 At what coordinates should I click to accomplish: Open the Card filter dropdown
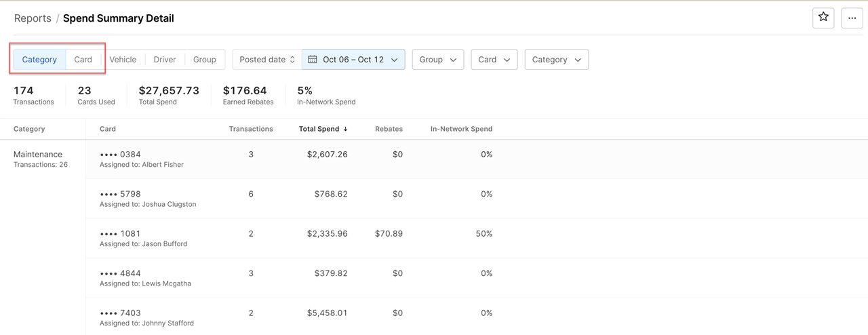[494, 60]
